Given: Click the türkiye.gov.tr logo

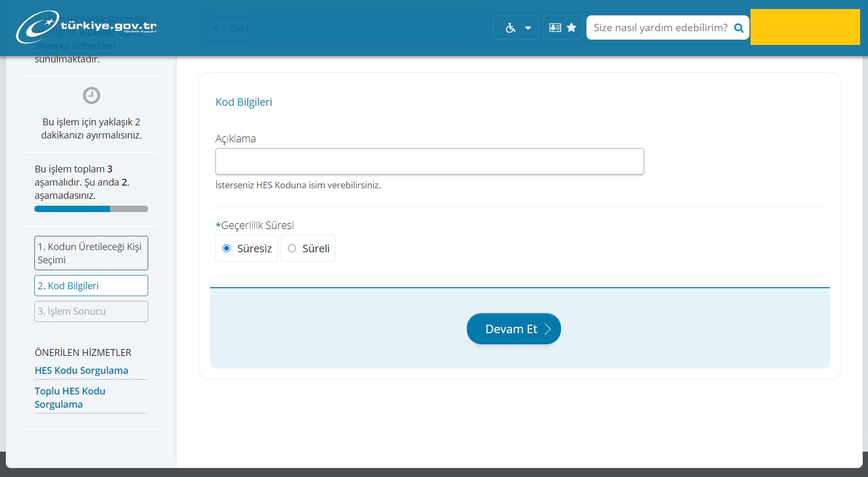Looking at the screenshot, I should [87, 26].
